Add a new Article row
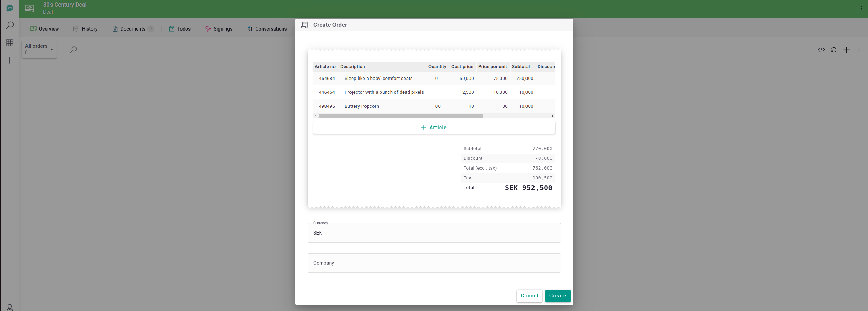Screen dimensions: 868x311 (434, 128)
